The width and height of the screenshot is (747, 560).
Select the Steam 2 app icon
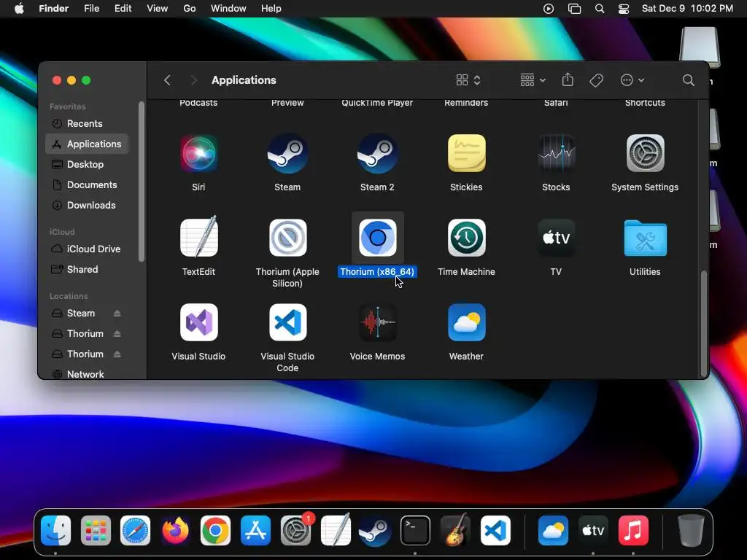(x=377, y=153)
